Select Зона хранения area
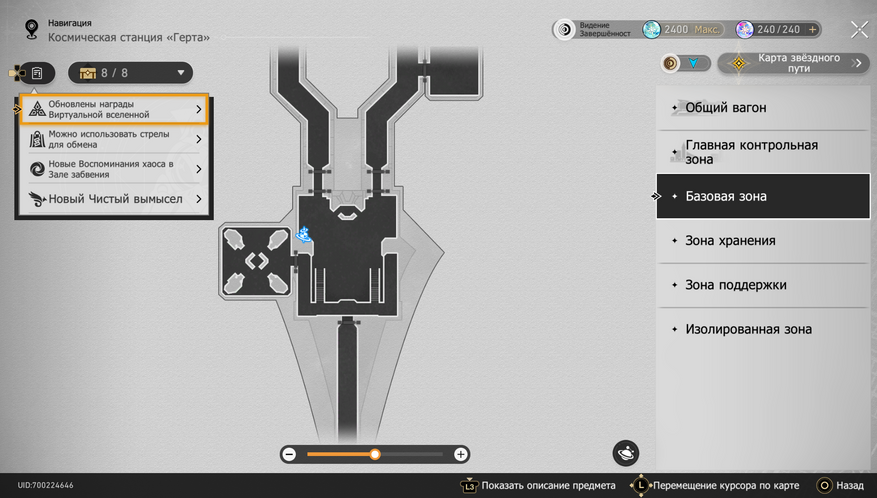This screenshot has width=877, height=498. pos(763,241)
